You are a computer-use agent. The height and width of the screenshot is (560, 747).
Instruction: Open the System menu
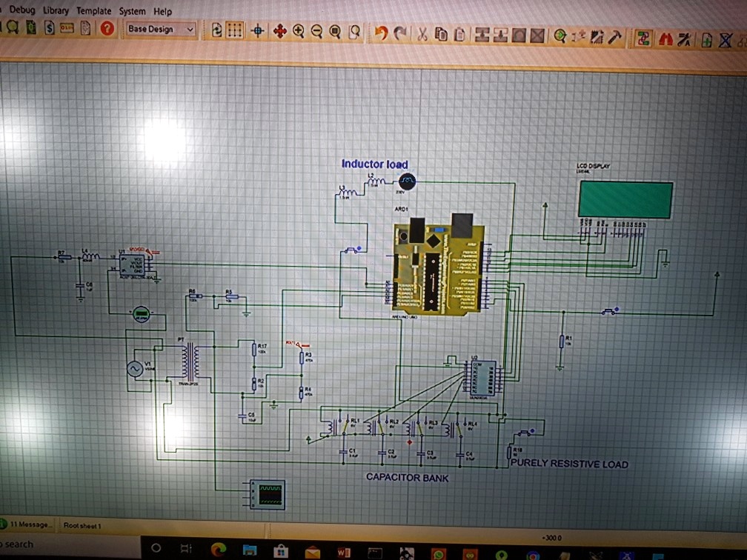point(132,11)
